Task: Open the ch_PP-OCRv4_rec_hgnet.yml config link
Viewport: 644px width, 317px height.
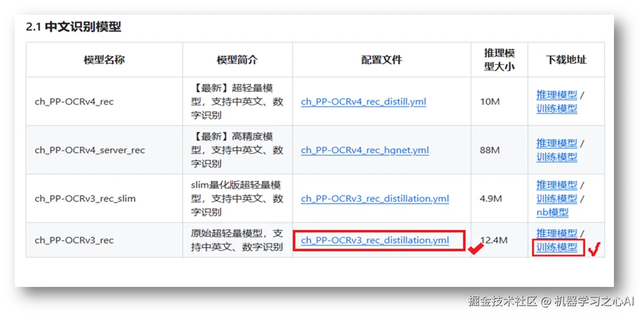Action: (x=365, y=150)
